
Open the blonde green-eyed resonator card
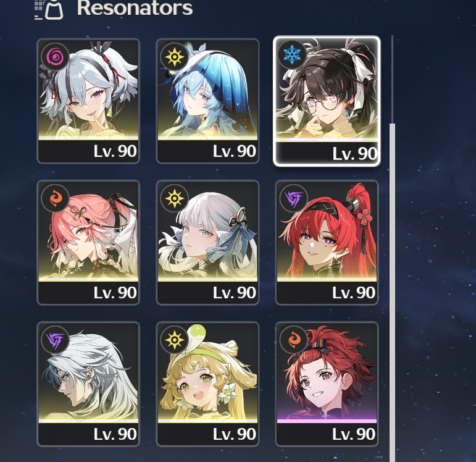(x=207, y=384)
